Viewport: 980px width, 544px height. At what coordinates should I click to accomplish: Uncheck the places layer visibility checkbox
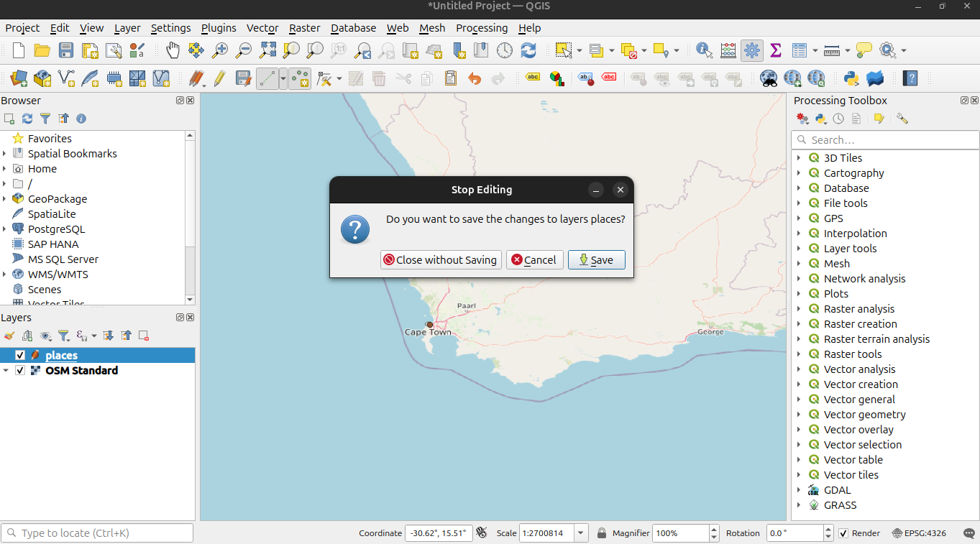click(20, 356)
